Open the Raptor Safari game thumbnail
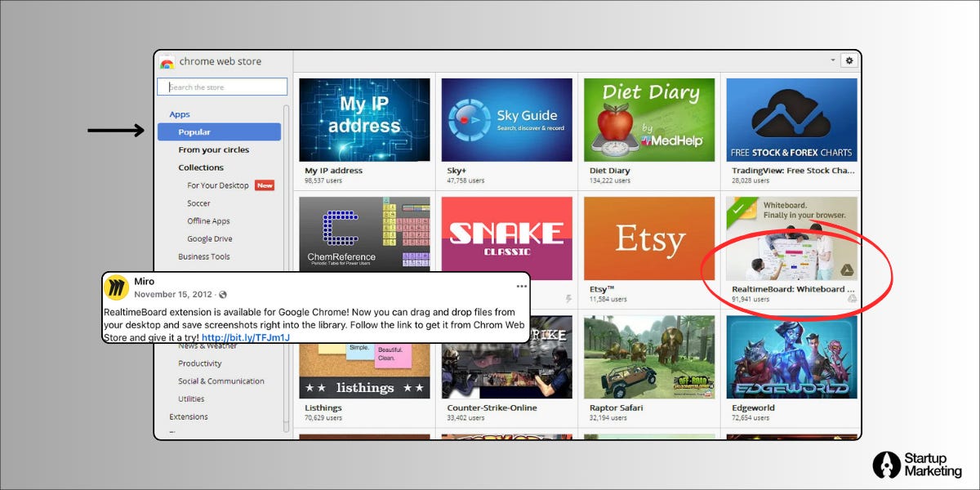 pos(649,357)
